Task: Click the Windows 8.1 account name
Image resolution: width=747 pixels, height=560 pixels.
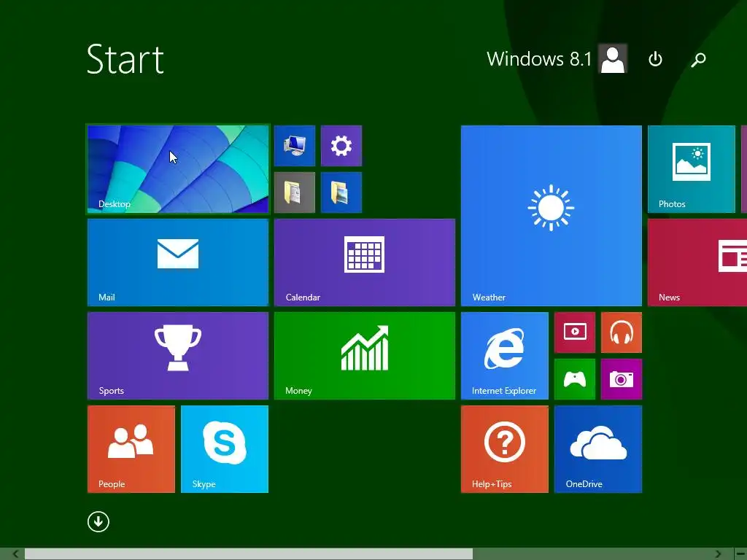Action: [x=539, y=59]
